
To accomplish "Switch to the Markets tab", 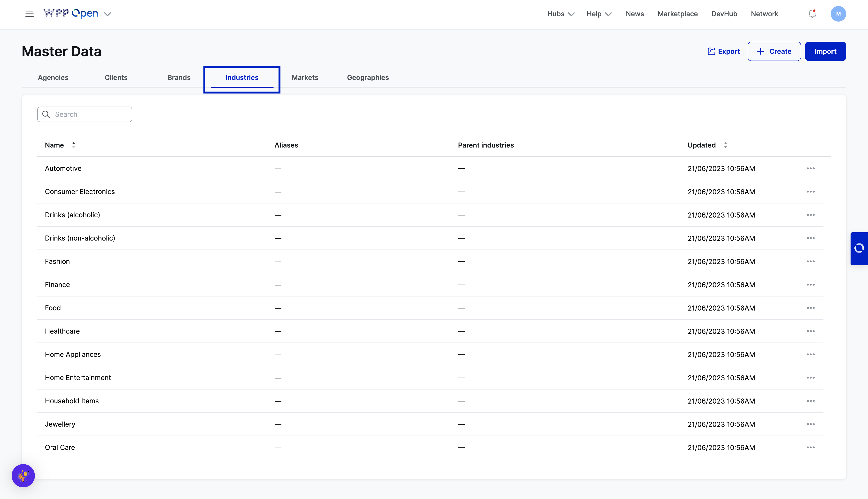I will 304,78.
